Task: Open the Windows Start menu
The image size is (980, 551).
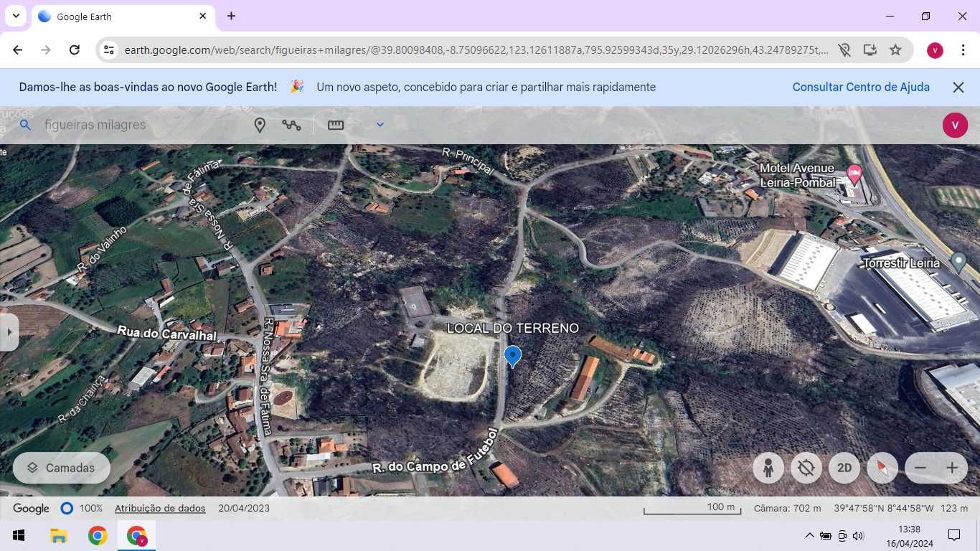Action: pyautogui.click(x=19, y=536)
